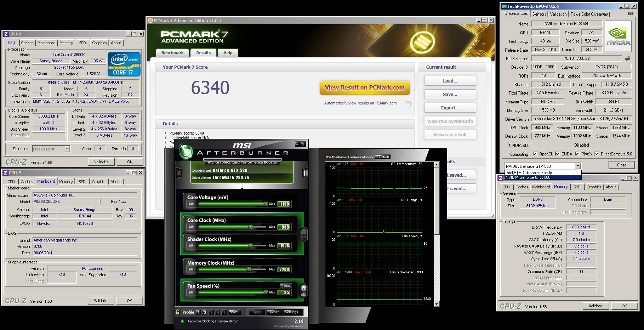This screenshot has height=330, width=644.
Task: Open the Processor #1 selection dropdown
Action: tap(67, 149)
